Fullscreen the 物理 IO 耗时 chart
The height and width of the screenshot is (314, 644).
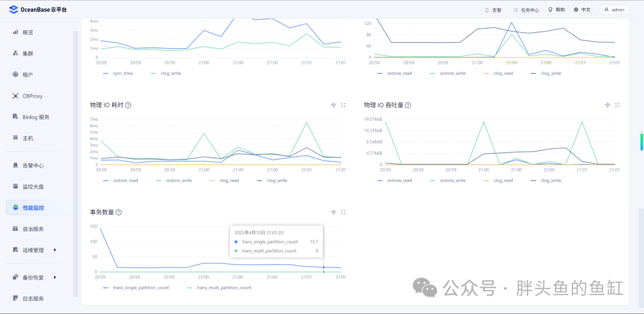point(343,105)
